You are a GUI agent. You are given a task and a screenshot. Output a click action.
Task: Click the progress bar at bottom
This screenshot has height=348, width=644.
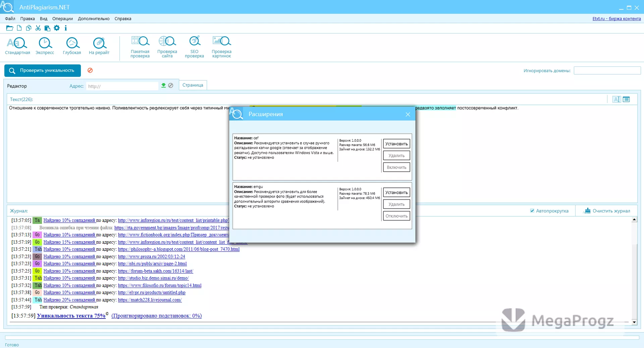point(322,338)
